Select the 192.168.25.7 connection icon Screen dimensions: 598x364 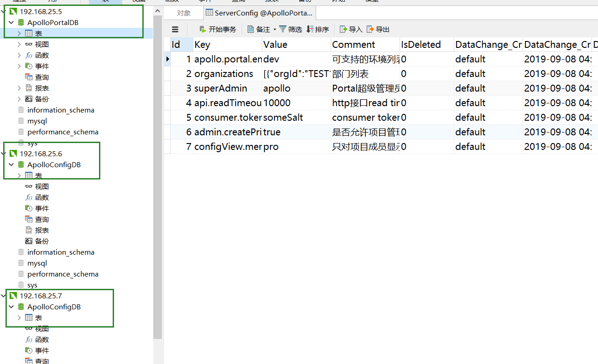point(13,296)
